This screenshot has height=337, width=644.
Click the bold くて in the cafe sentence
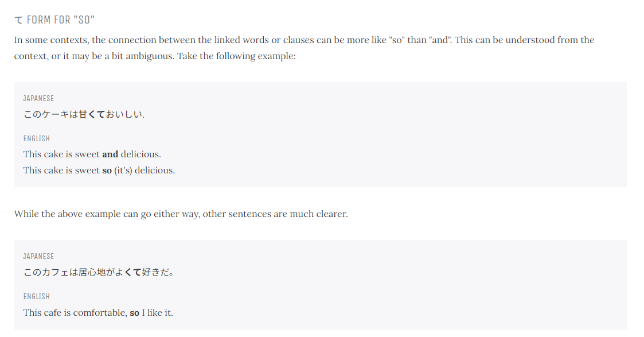click(132, 272)
